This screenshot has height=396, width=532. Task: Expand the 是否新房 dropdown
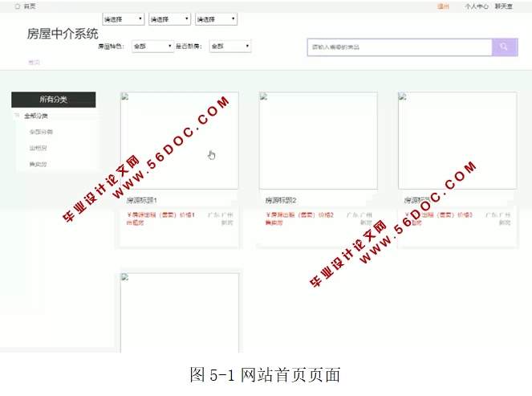pos(229,47)
